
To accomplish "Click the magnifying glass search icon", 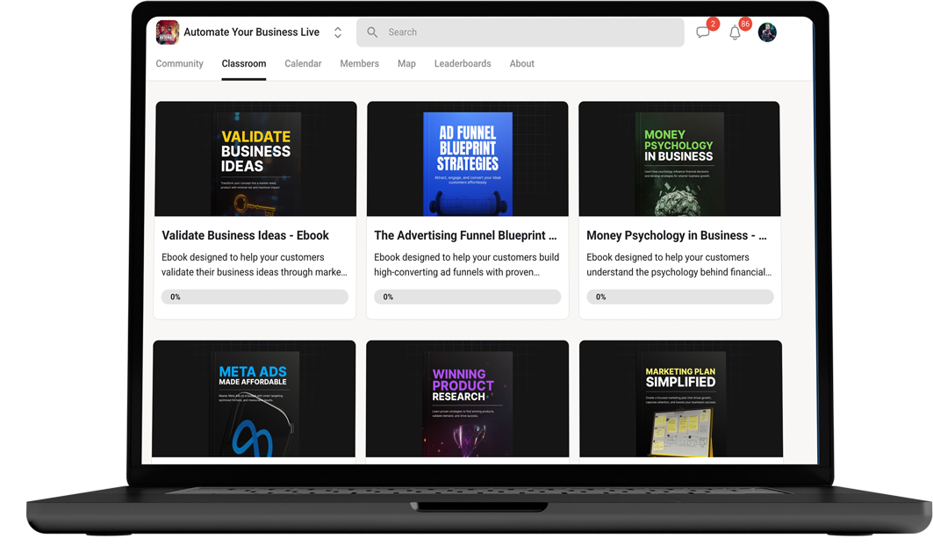I will pyautogui.click(x=372, y=32).
